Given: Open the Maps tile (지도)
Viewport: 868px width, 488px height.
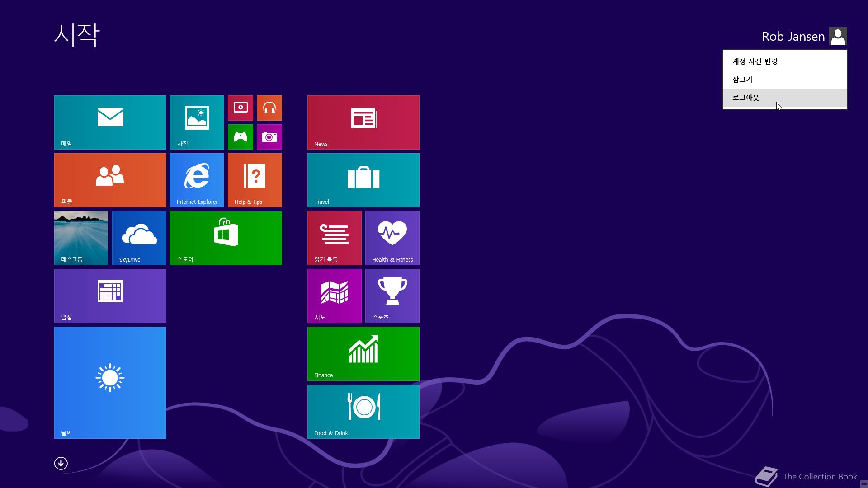Looking at the screenshot, I should pyautogui.click(x=335, y=296).
